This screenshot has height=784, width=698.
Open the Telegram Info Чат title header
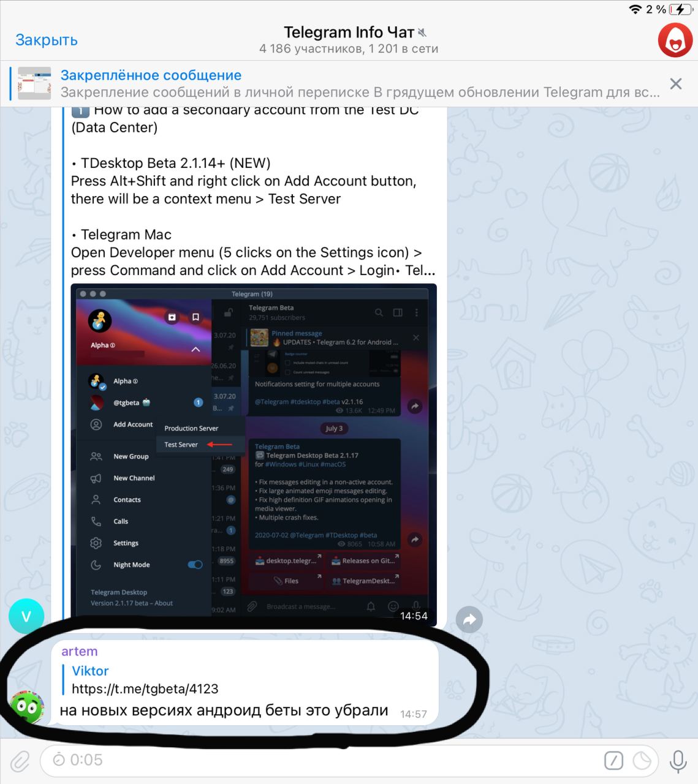pos(349,40)
